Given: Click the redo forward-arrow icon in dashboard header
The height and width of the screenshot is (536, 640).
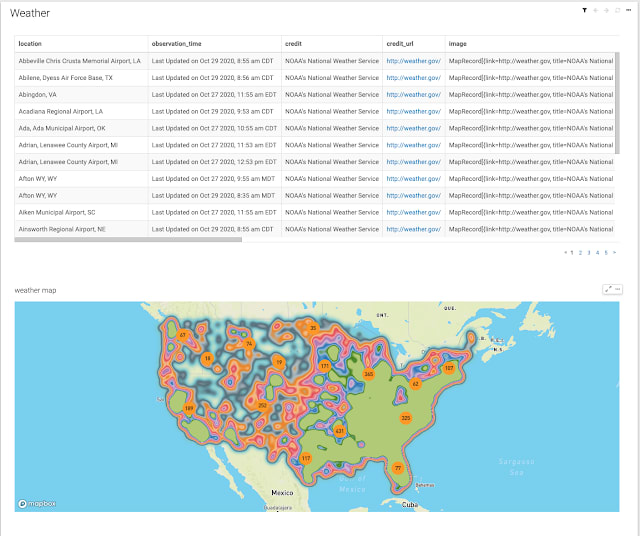Looking at the screenshot, I should click(607, 10).
